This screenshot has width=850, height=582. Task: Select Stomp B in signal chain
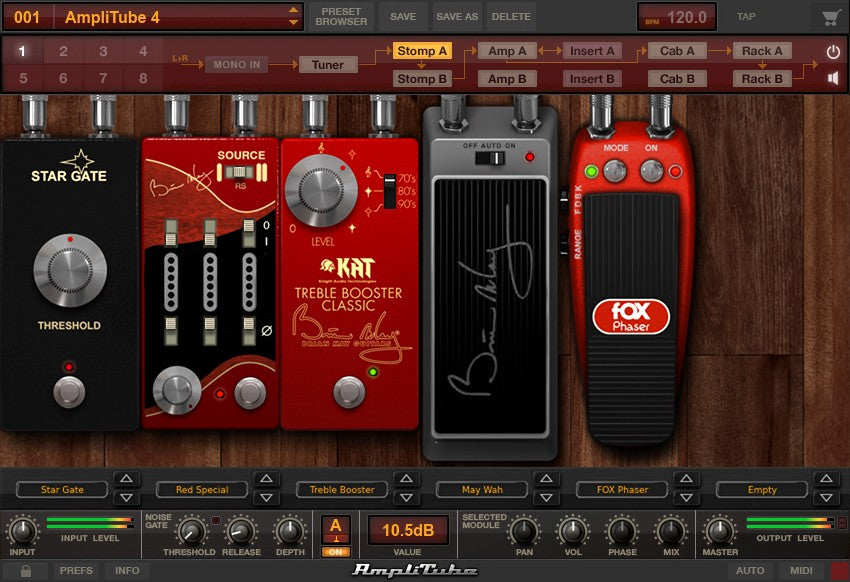[422, 79]
